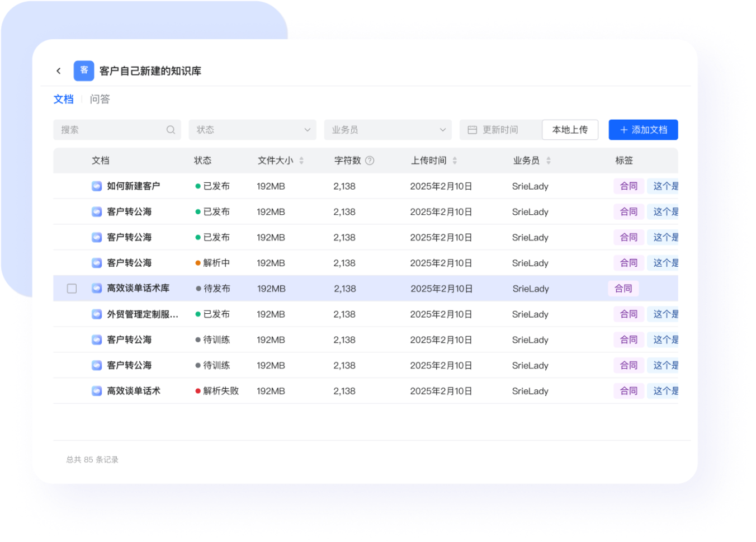Click the search magnifier icon
The width and height of the screenshot is (756, 542).
[171, 130]
